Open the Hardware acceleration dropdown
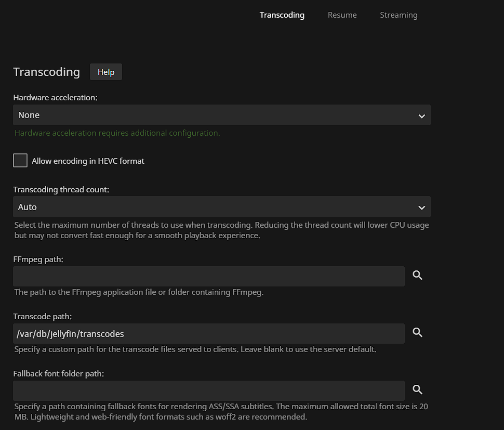Viewport: 504px width, 430px height. tap(221, 115)
